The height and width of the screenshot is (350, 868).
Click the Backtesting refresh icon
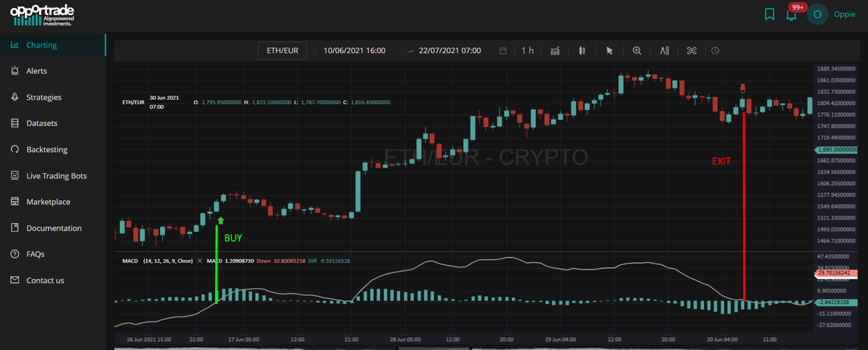click(x=15, y=149)
